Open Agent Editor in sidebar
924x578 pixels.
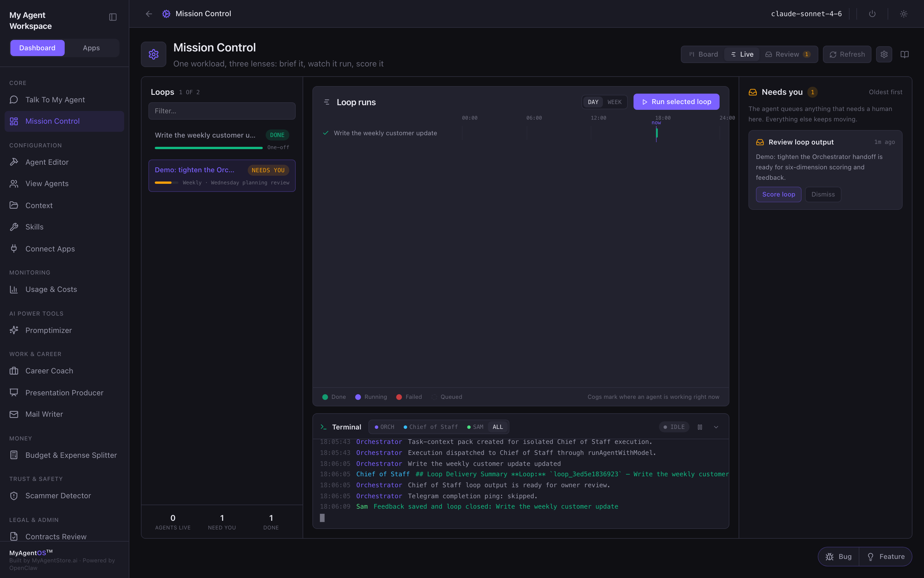64,162
